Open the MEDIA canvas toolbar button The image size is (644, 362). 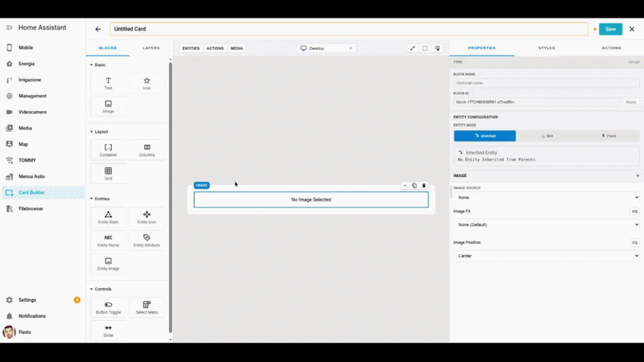(x=237, y=48)
